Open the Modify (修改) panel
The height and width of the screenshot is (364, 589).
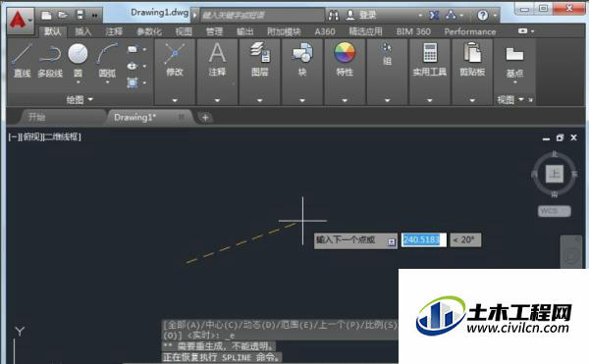click(x=175, y=60)
